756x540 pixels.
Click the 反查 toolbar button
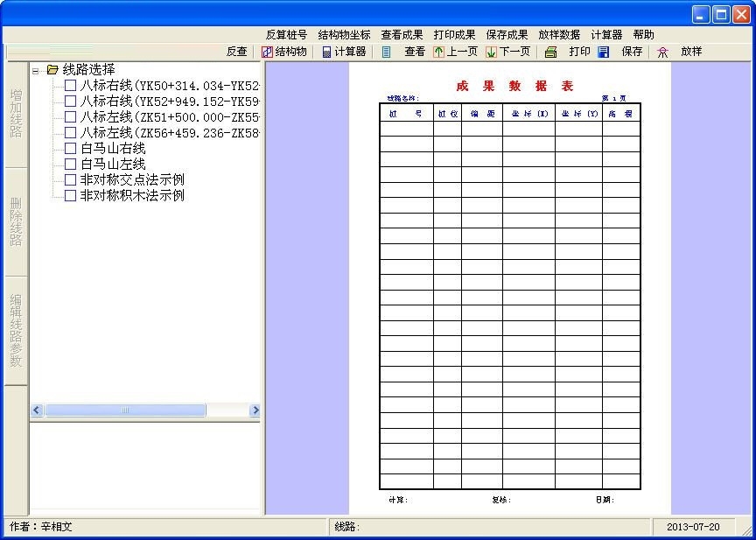point(237,52)
